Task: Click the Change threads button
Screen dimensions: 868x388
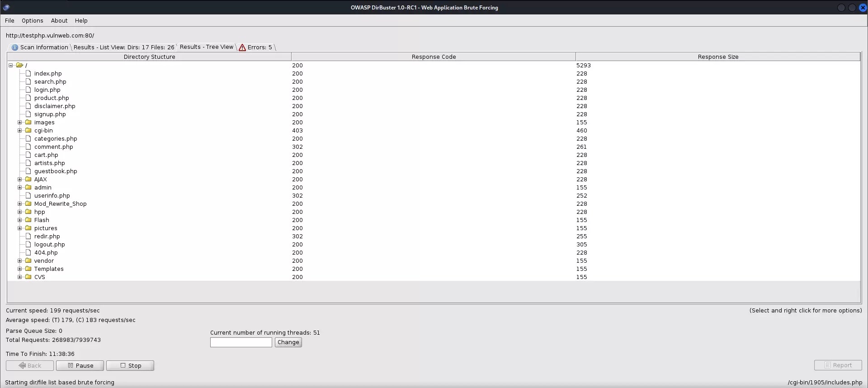Action: pyautogui.click(x=288, y=342)
